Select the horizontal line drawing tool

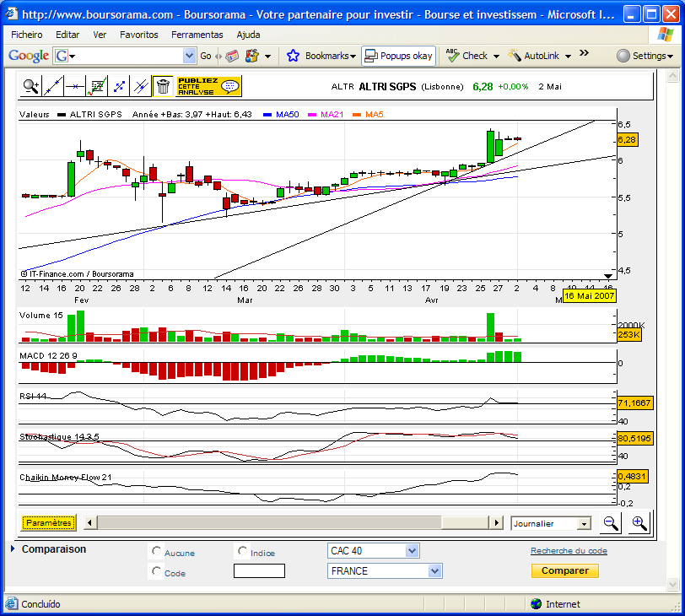(x=75, y=86)
